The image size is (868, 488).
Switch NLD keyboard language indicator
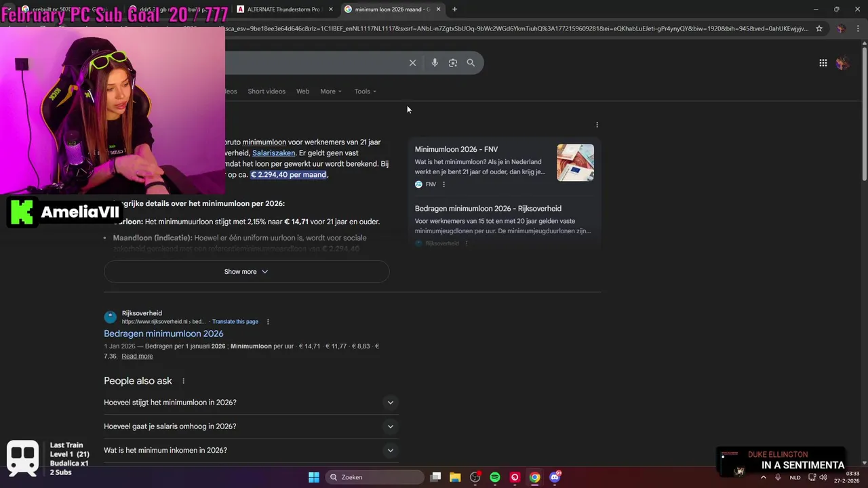click(795, 477)
